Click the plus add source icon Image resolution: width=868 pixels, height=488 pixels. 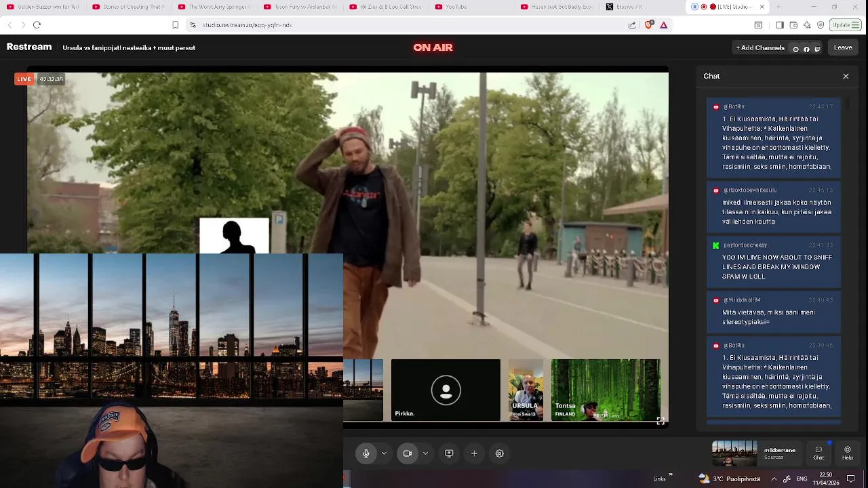(474, 453)
